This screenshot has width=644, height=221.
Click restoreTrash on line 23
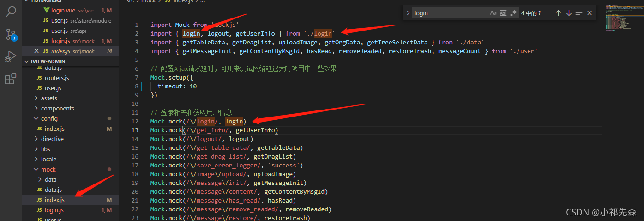point(285,218)
